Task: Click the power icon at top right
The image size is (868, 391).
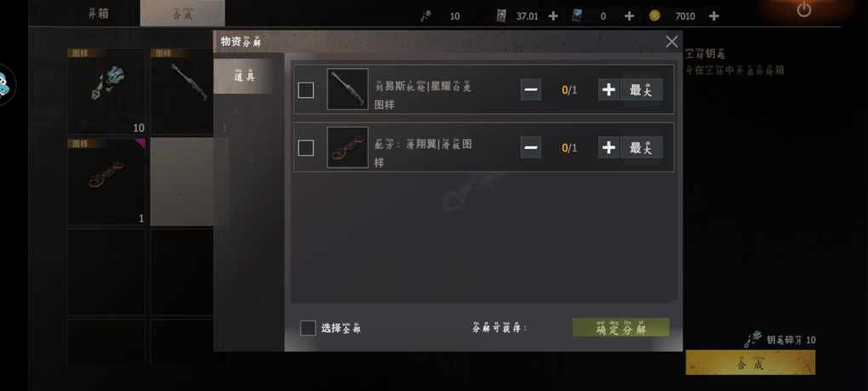Action: [x=804, y=9]
